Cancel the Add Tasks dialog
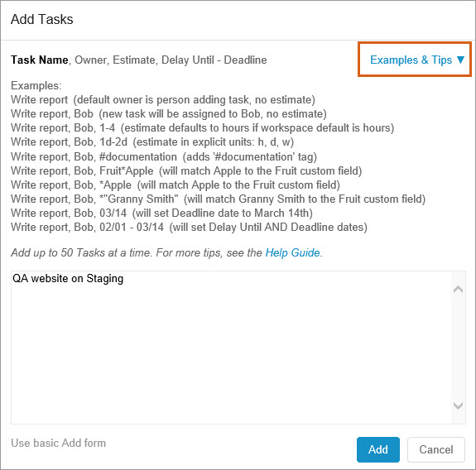 436,449
